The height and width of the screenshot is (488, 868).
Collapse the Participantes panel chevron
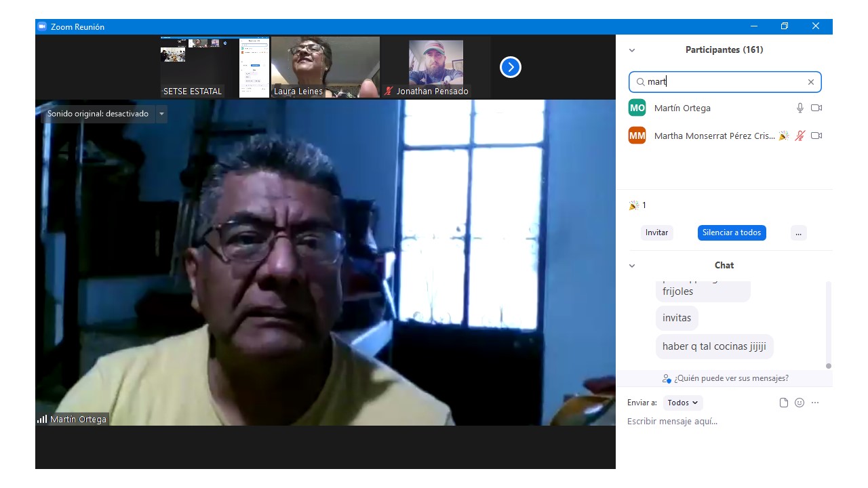pos(632,50)
